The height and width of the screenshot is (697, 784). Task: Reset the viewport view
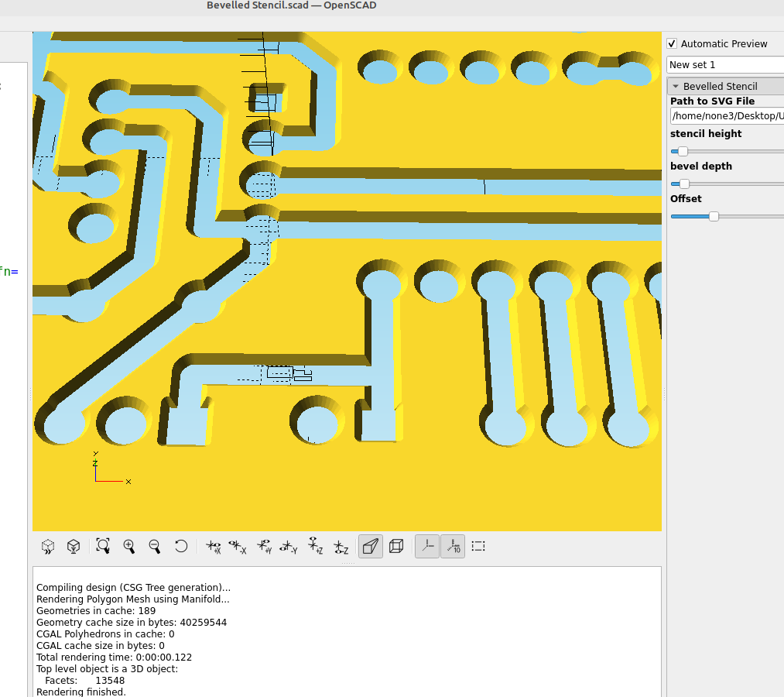(x=181, y=546)
